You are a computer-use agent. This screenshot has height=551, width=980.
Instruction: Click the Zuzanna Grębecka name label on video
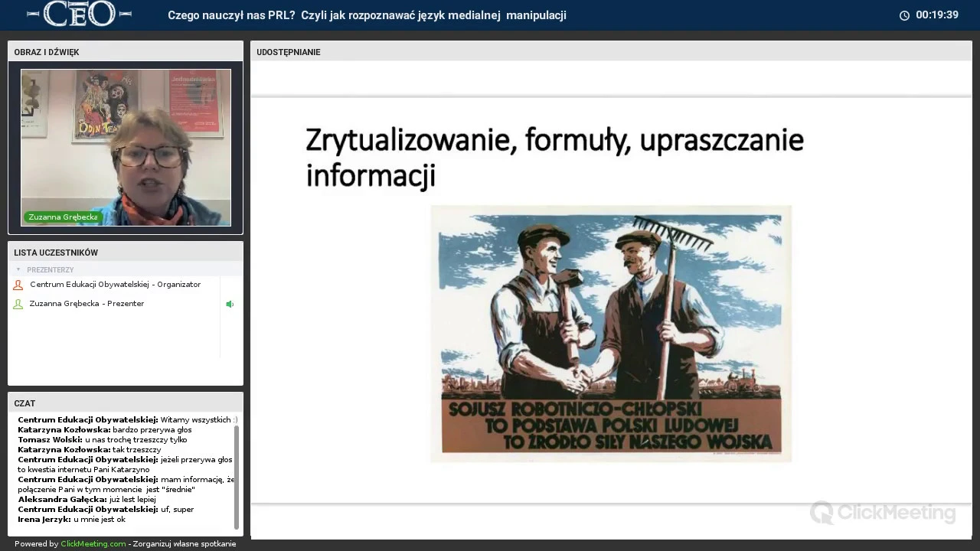pos(63,217)
